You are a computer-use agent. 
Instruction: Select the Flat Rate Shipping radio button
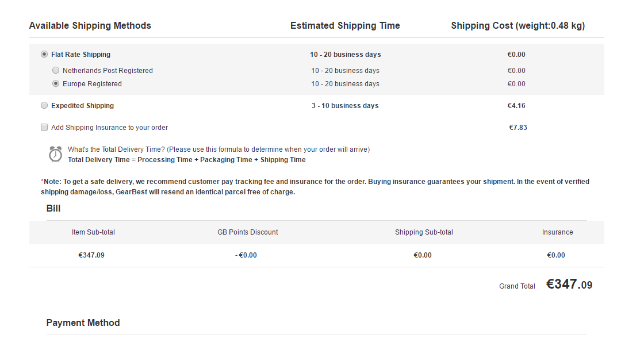[44, 54]
